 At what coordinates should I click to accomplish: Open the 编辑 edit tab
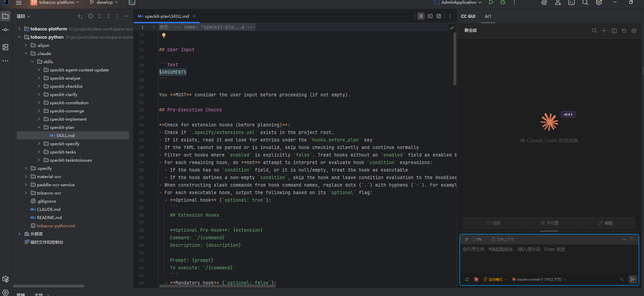tap(606, 223)
